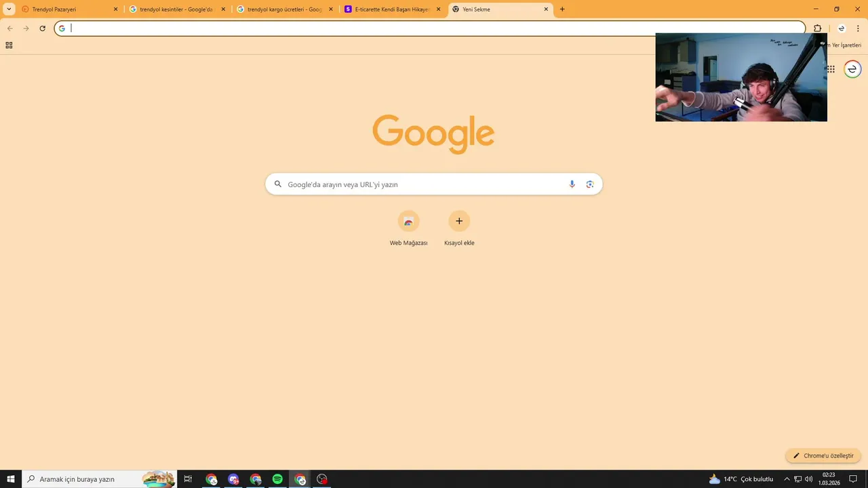Open a new tab with plus button
The height and width of the screenshot is (488, 868).
click(x=562, y=9)
